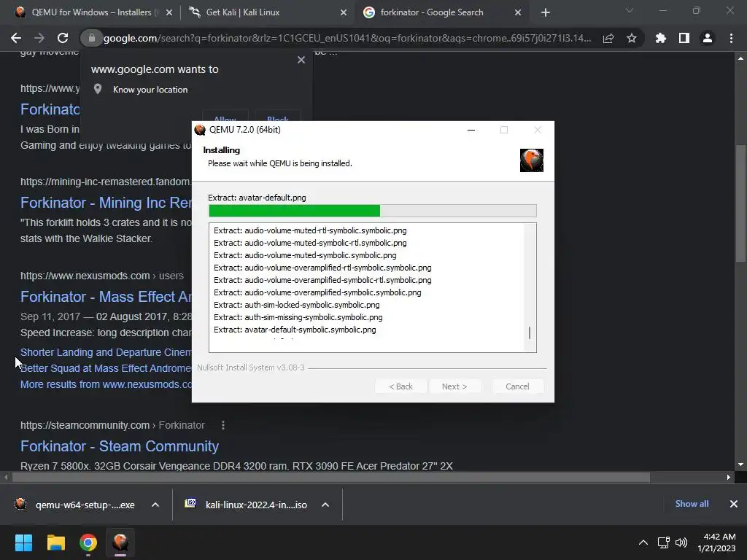Screen dimensions: 747x560
Task: Minimize the QEMU installer window
Action: pos(471,130)
